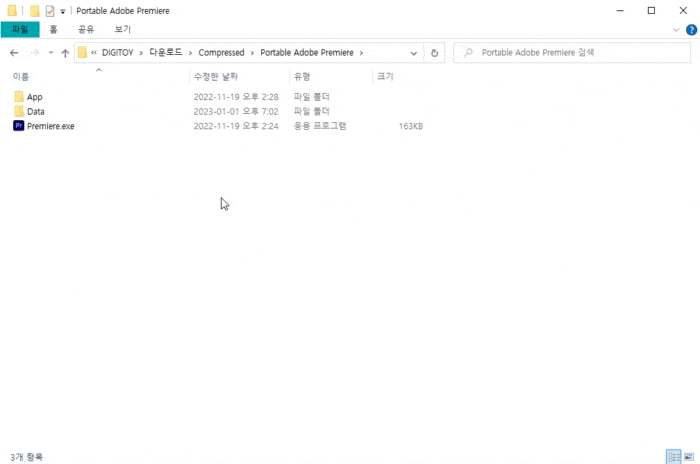This screenshot has width=700, height=464.
Task: Click the 2023-01-01 오후 7:02 date
Action: 236,112
